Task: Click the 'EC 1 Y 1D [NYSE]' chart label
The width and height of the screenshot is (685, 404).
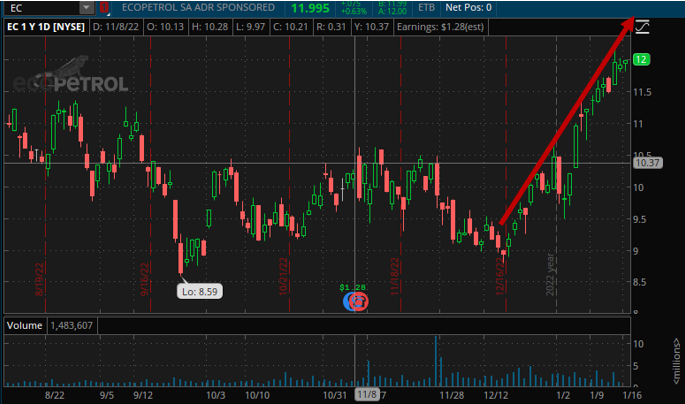Action: click(x=46, y=27)
